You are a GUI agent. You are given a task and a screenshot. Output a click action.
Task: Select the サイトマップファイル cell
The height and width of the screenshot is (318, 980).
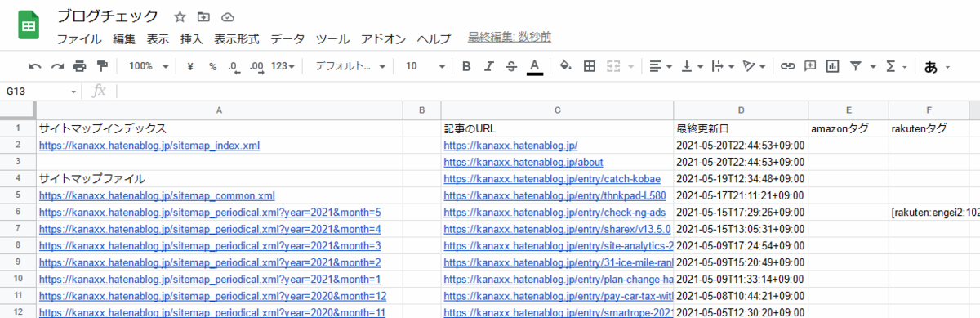[220, 179]
